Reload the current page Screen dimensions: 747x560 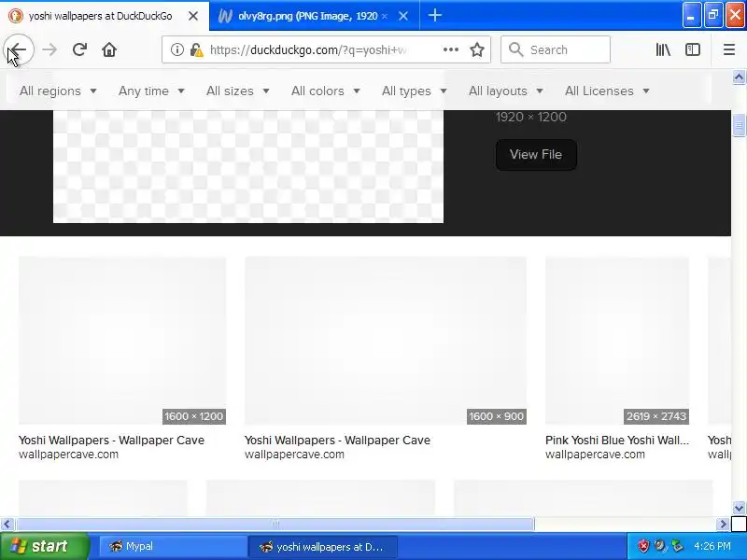coord(79,49)
